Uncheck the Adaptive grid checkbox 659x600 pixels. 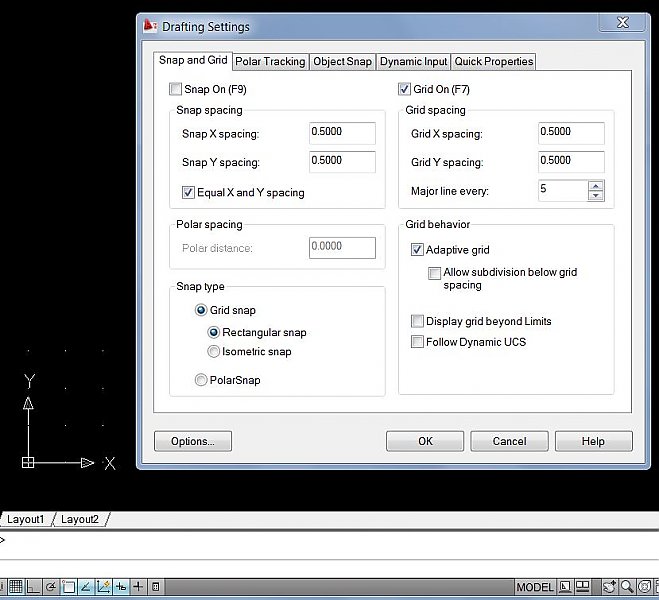(x=417, y=250)
